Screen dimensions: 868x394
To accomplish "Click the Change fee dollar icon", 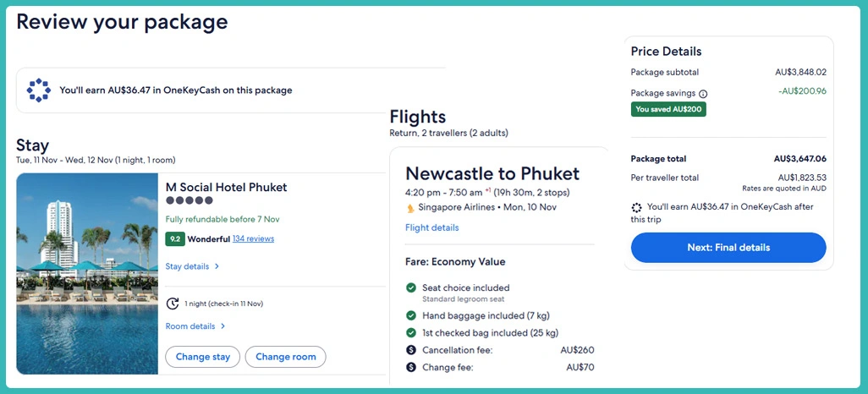I will click(x=411, y=368).
